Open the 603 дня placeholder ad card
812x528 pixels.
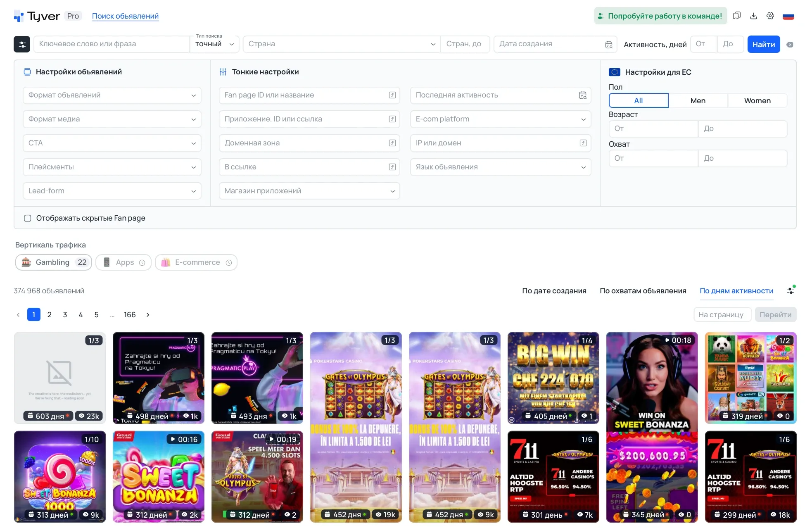coord(60,378)
